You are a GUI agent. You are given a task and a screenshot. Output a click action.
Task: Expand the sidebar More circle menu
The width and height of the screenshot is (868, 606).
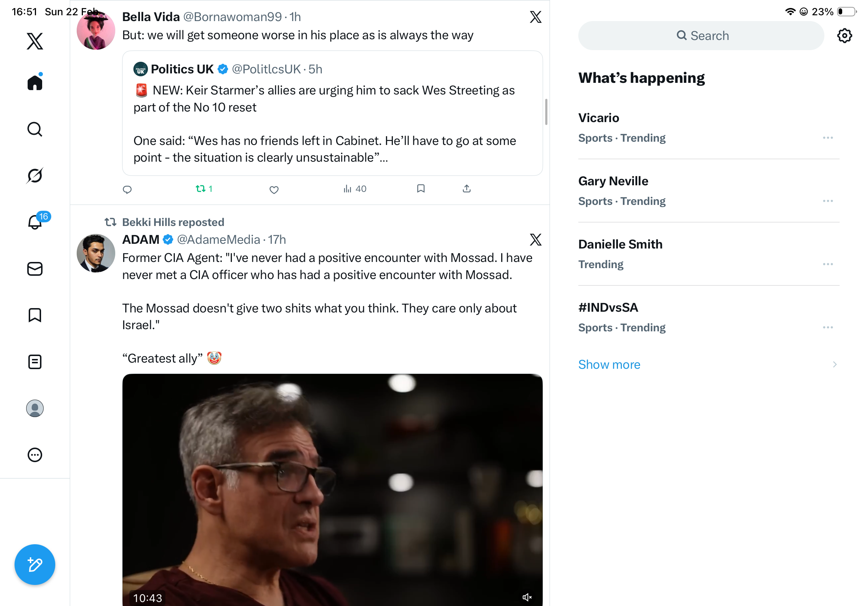pyautogui.click(x=35, y=455)
